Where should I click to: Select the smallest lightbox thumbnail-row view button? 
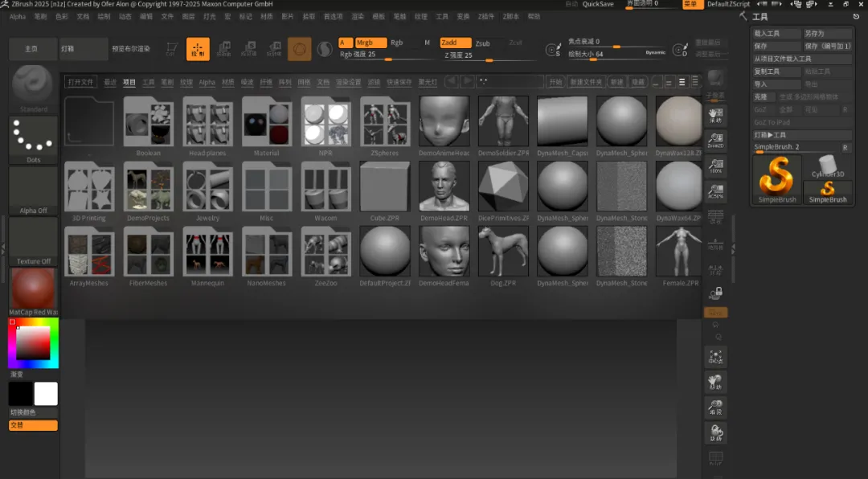[656, 82]
